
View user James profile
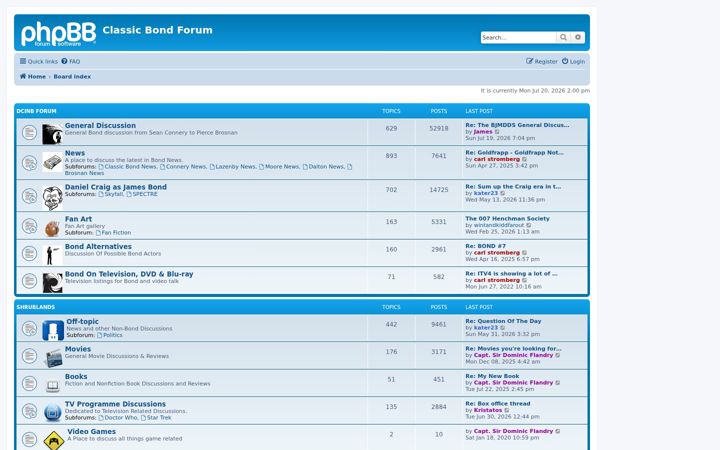pos(483,132)
